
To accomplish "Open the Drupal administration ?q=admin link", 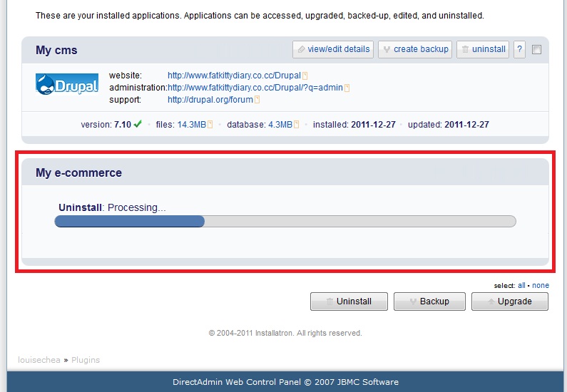I will (255, 88).
